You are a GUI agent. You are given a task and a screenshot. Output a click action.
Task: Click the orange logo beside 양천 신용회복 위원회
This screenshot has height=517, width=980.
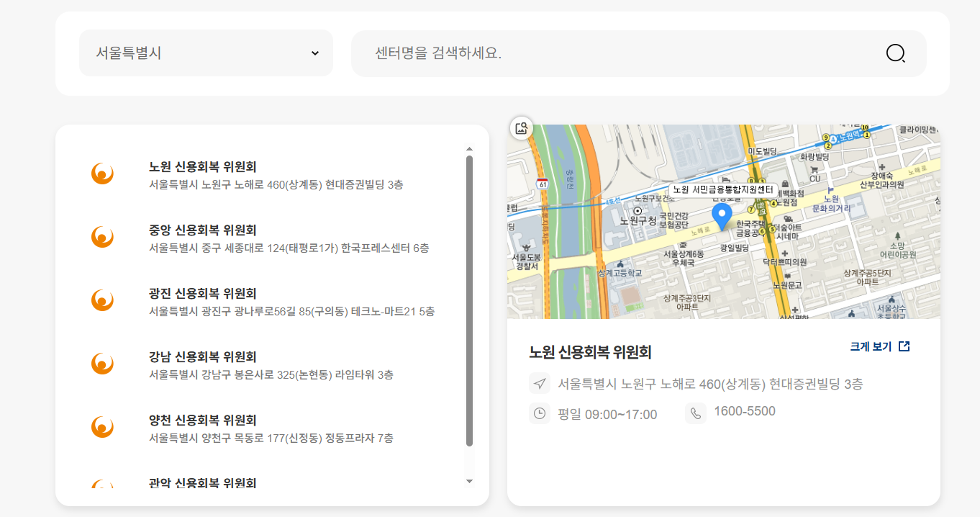click(103, 427)
